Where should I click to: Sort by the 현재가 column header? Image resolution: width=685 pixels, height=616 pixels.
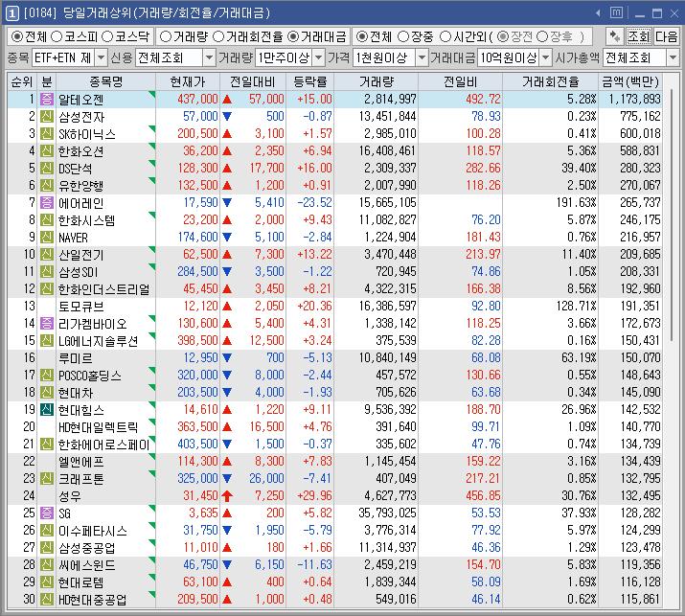coord(188,81)
